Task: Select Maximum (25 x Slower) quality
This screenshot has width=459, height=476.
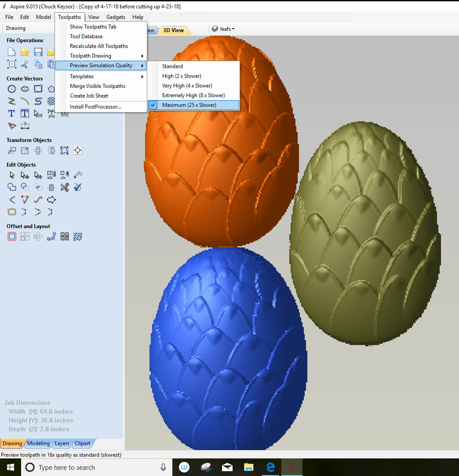Action: [189, 105]
